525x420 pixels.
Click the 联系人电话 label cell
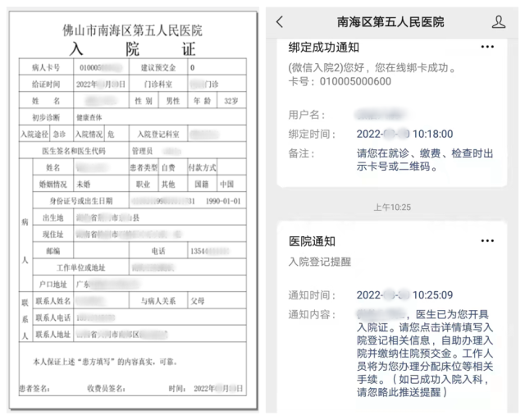[52, 317]
